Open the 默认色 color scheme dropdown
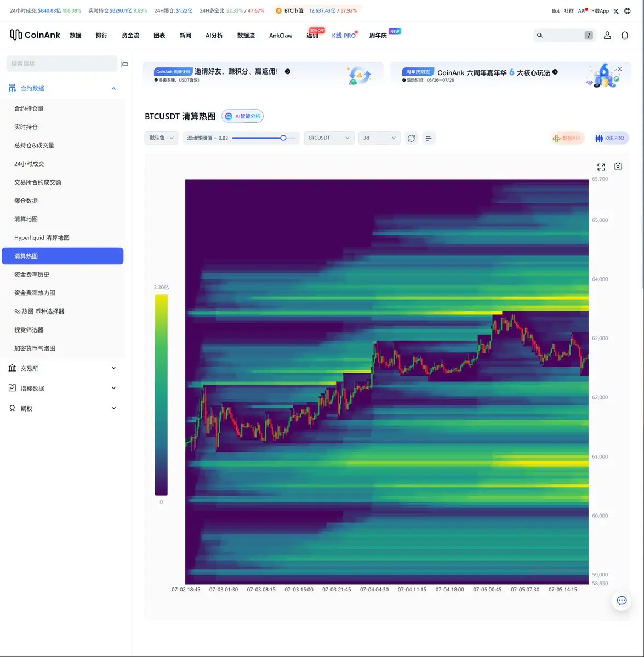Image resolution: width=644 pixels, height=657 pixels. point(161,138)
